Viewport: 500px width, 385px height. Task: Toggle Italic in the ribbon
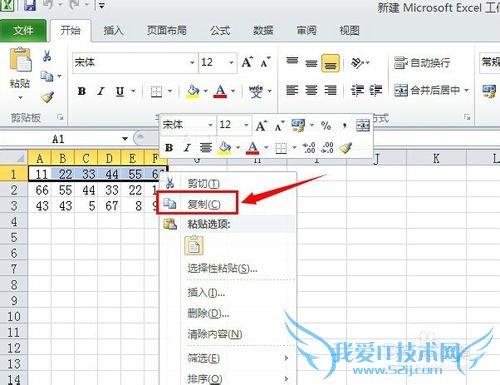101,91
